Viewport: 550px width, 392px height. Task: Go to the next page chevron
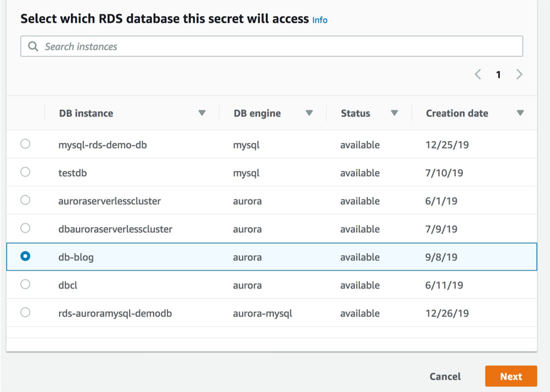pos(519,74)
